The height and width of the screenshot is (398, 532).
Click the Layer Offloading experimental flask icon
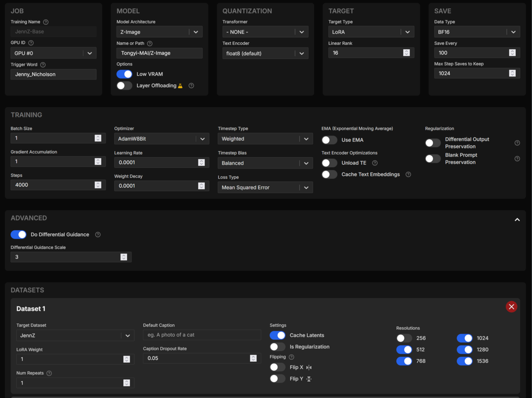[180, 86]
